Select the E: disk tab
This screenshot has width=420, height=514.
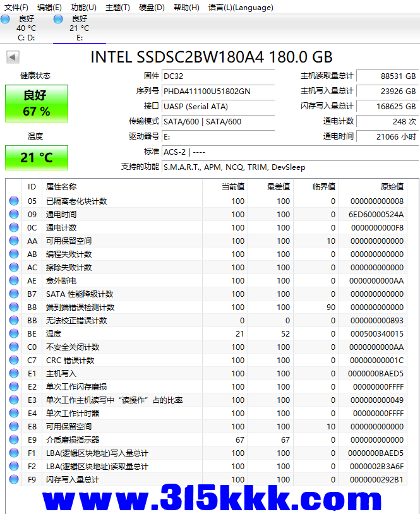(x=80, y=28)
